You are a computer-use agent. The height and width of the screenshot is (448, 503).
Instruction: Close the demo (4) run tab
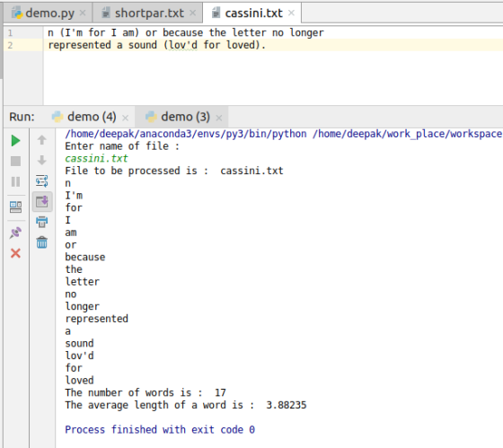(125, 118)
